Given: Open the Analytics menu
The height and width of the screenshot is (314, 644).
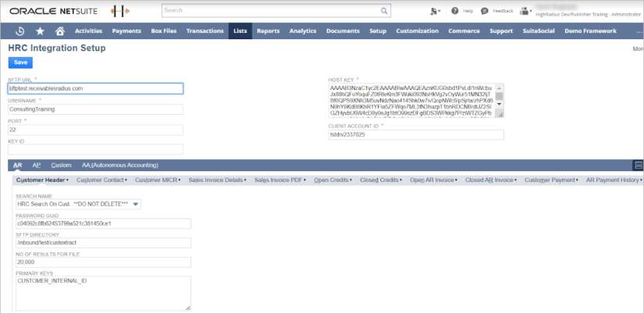Looking at the screenshot, I should tap(303, 30).
